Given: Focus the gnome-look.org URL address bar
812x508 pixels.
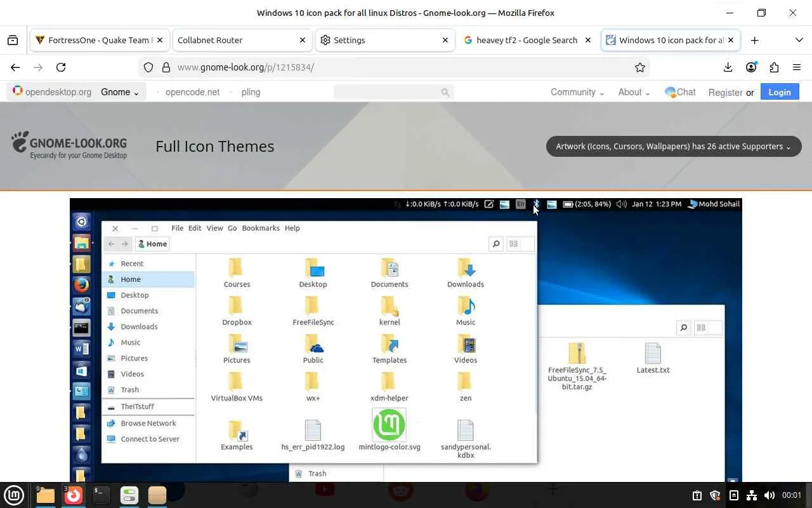Looking at the screenshot, I should tap(394, 67).
